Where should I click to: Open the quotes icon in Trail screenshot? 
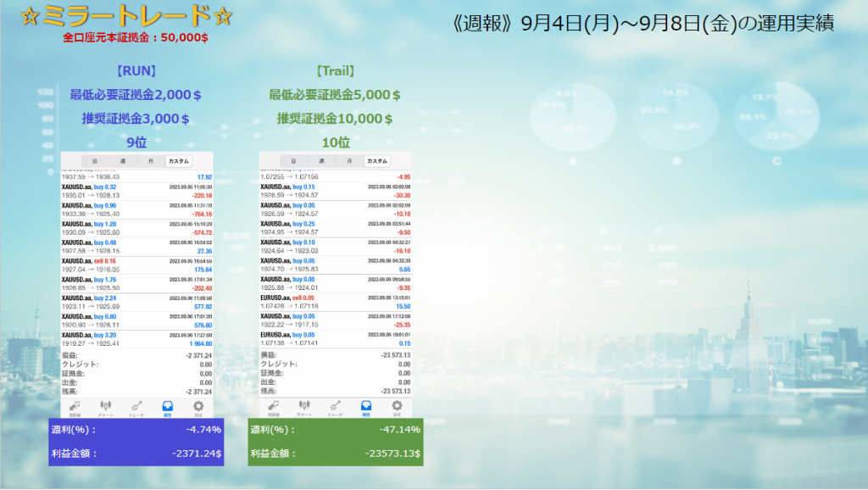tap(274, 408)
